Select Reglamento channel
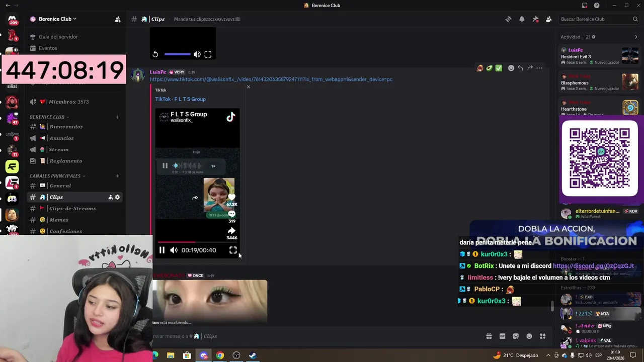 point(74,161)
